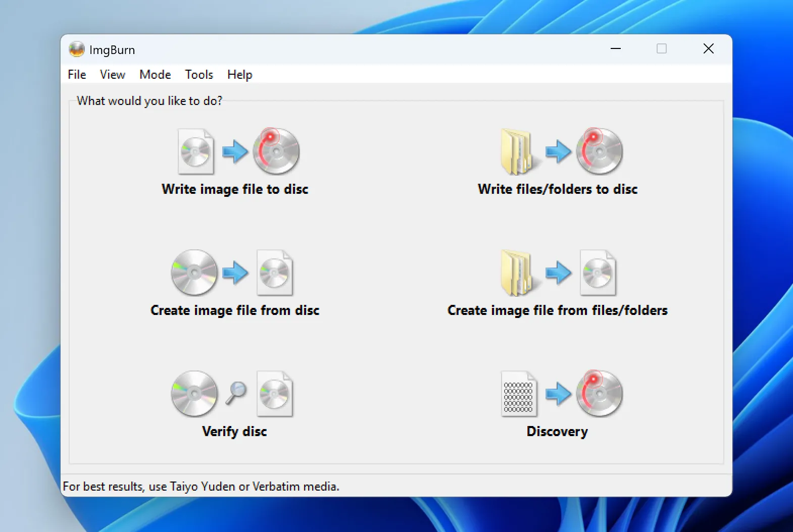
Task: Open the Tools menu
Action: click(199, 75)
